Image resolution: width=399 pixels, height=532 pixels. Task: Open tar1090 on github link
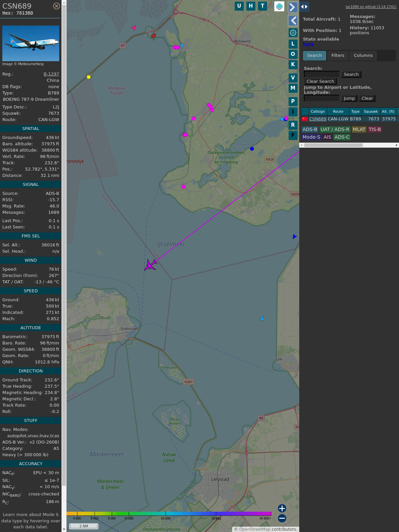371,7
